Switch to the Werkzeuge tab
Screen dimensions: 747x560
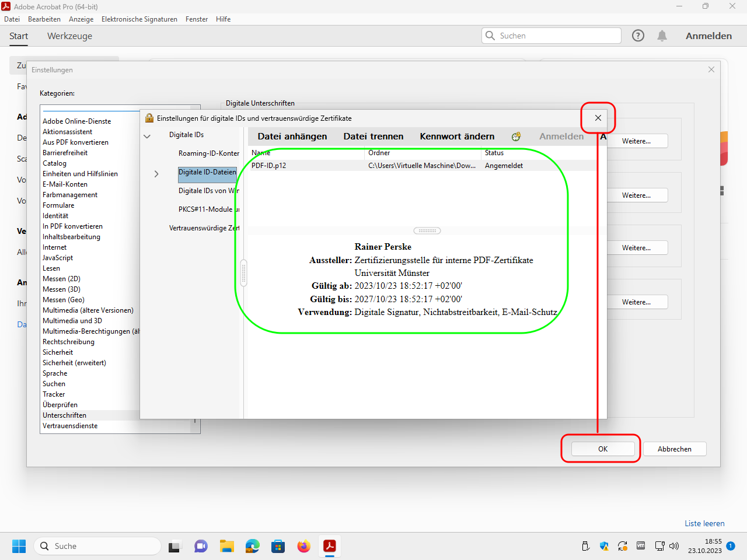[x=69, y=36]
